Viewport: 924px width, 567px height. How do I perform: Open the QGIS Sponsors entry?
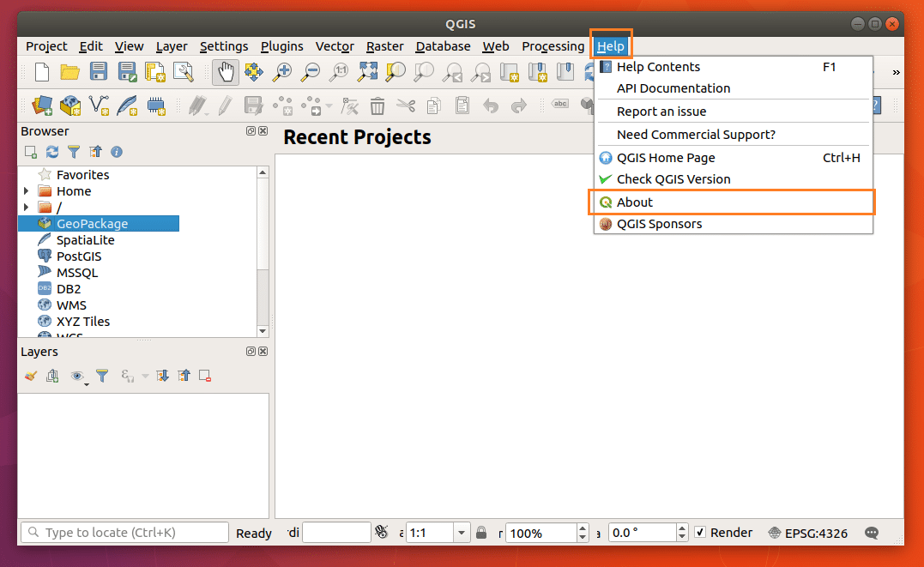point(733,224)
